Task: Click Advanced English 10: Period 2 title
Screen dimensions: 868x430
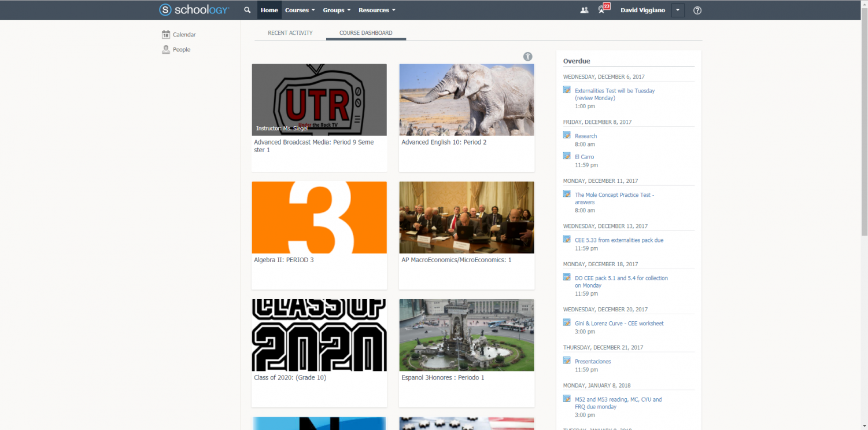Action: pos(444,142)
